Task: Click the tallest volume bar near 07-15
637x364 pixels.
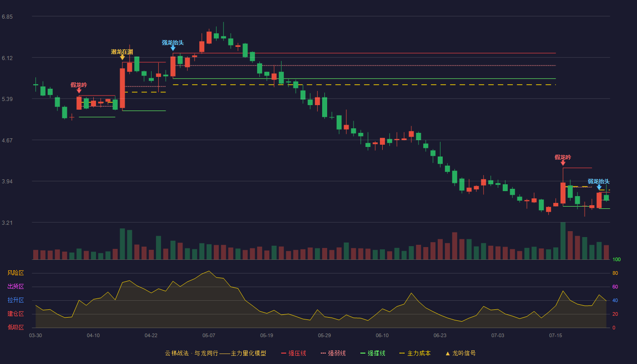Action: tap(563, 241)
